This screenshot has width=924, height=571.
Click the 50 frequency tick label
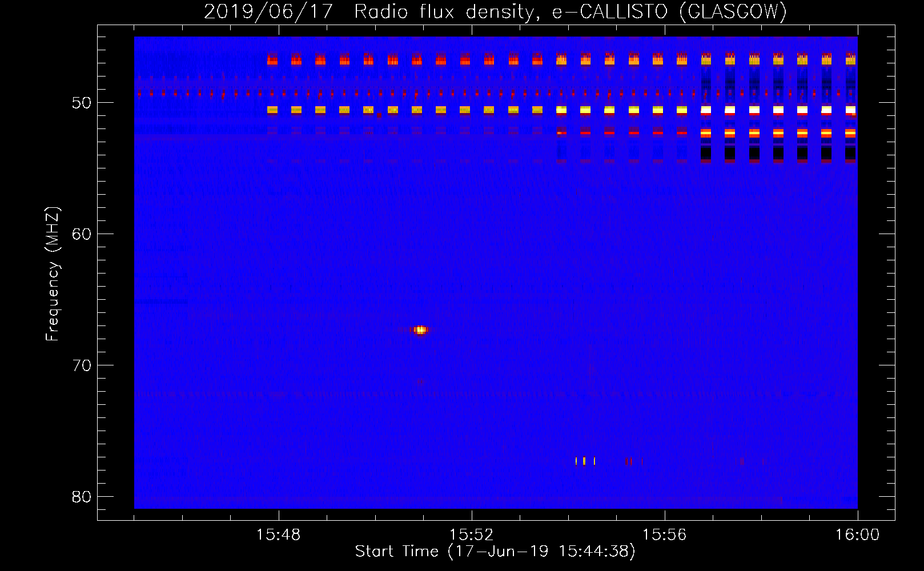point(82,103)
